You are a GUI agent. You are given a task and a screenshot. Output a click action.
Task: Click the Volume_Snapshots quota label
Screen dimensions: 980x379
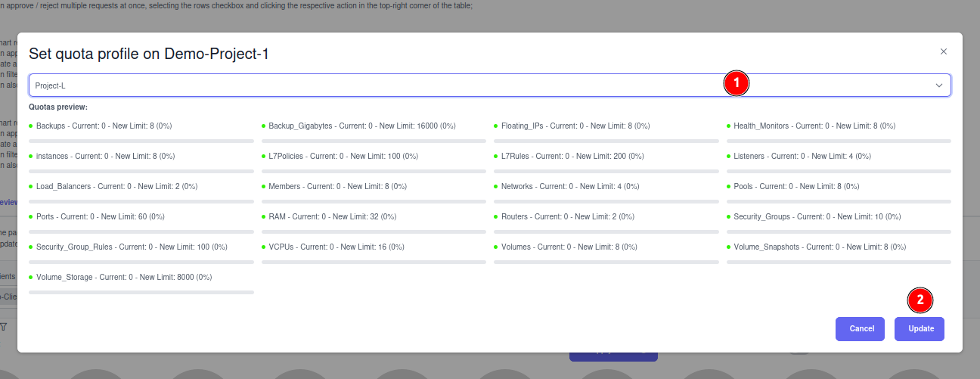pos(820,247)
